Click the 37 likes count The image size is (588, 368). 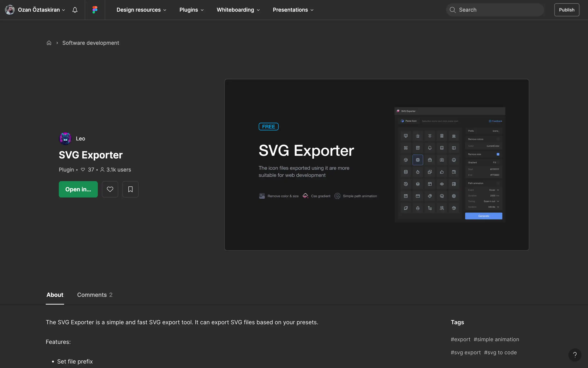87,170
